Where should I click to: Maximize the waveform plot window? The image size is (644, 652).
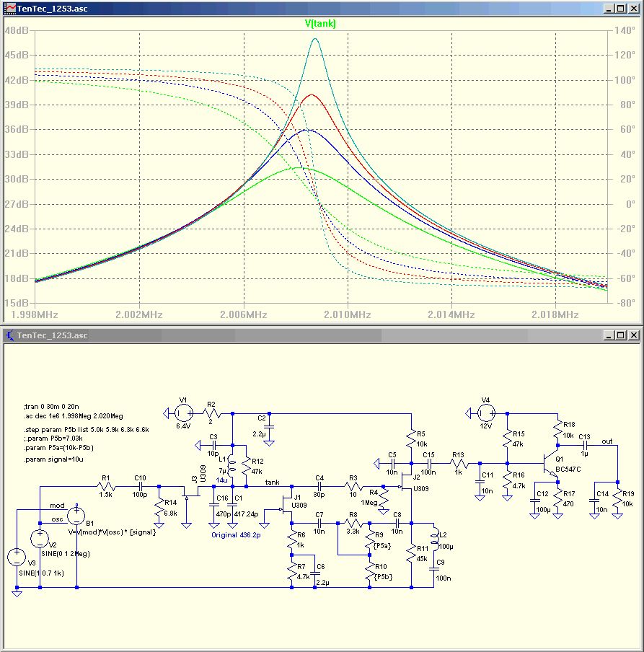[621, 9]
